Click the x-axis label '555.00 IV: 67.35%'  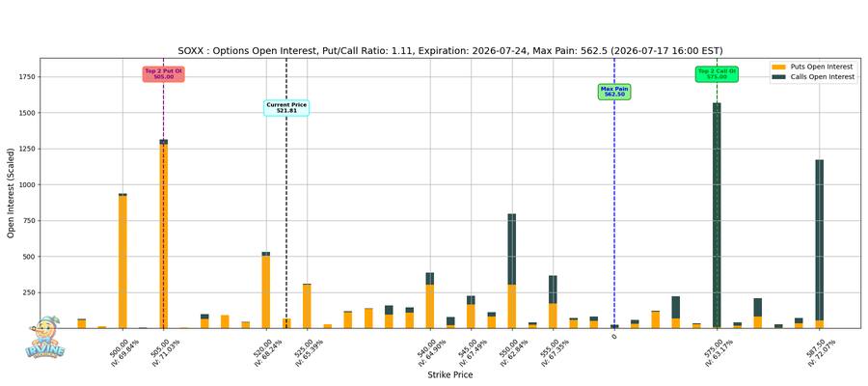pos(556,353)
